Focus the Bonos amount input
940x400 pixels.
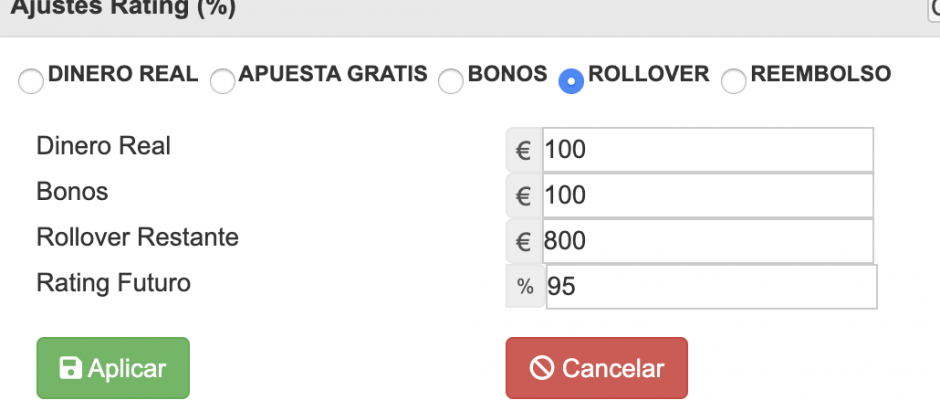click(708, 195)
